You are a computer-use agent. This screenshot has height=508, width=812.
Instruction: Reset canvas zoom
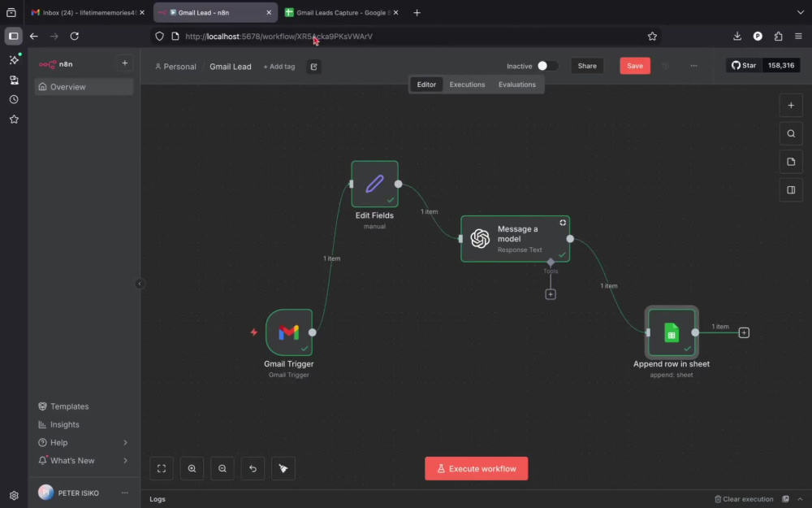pyautogui.click(x=253, y=469)
